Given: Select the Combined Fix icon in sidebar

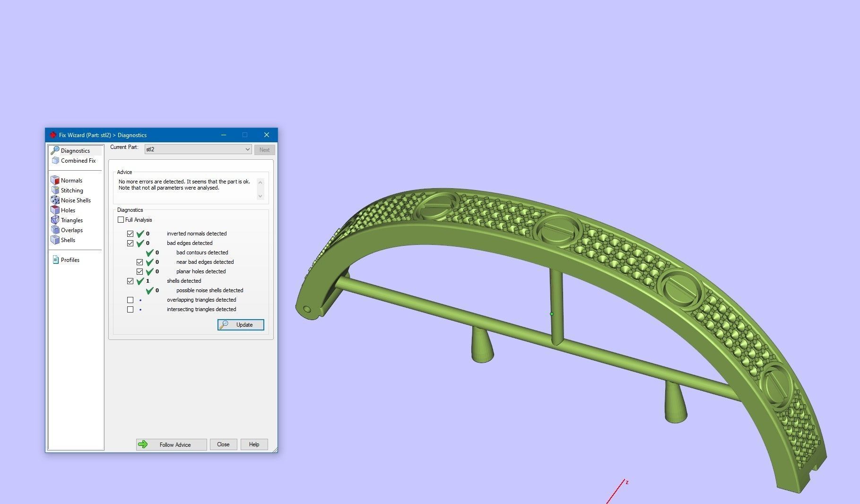Looking at the screenshot, I should click(55, 160).
